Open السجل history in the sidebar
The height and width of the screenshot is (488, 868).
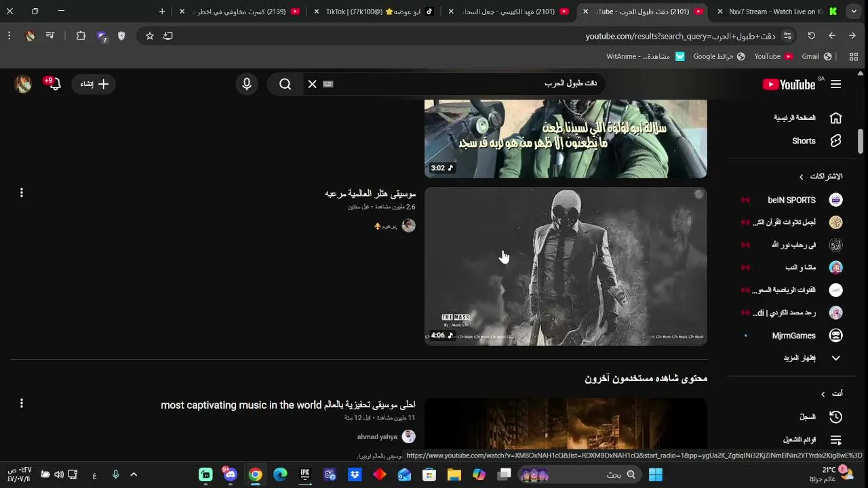(807, 417)
